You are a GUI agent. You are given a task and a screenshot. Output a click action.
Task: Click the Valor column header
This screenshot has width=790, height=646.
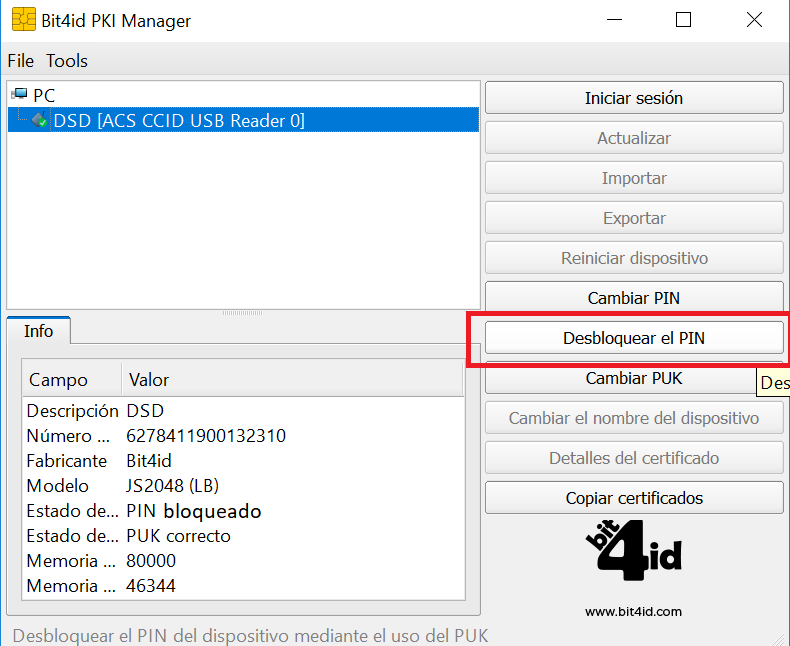pos(292,379)
